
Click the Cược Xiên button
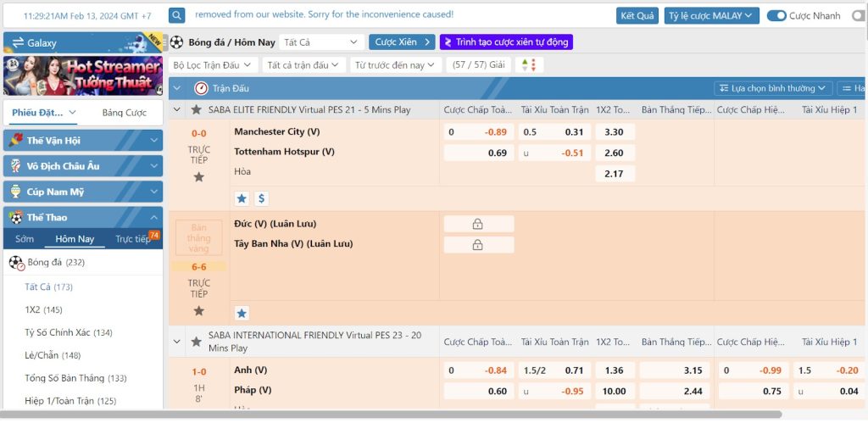pos(402,42)
